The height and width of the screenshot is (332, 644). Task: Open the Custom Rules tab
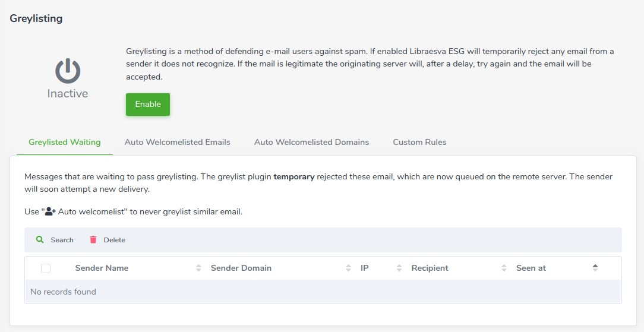click(419, 143)
